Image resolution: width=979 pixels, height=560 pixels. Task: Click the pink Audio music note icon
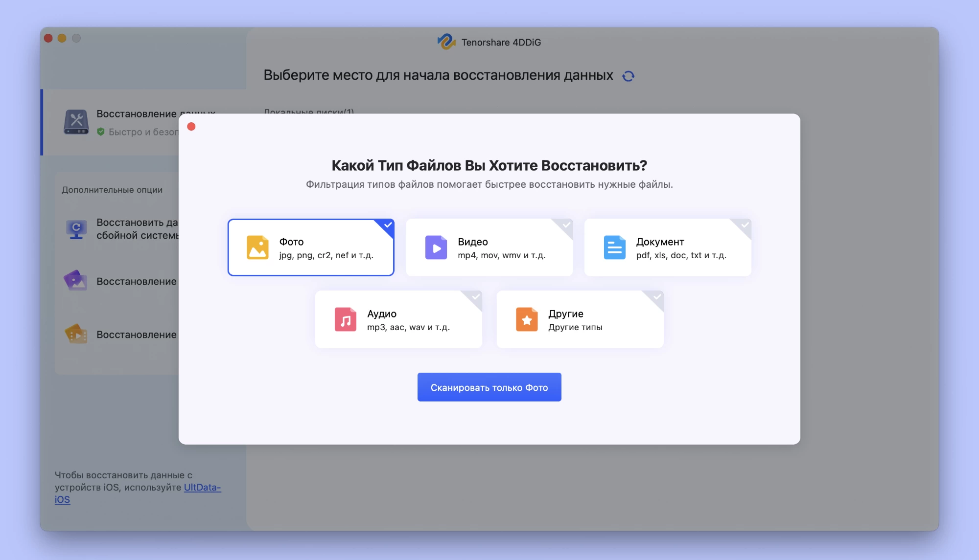click(x=345, y=319)
